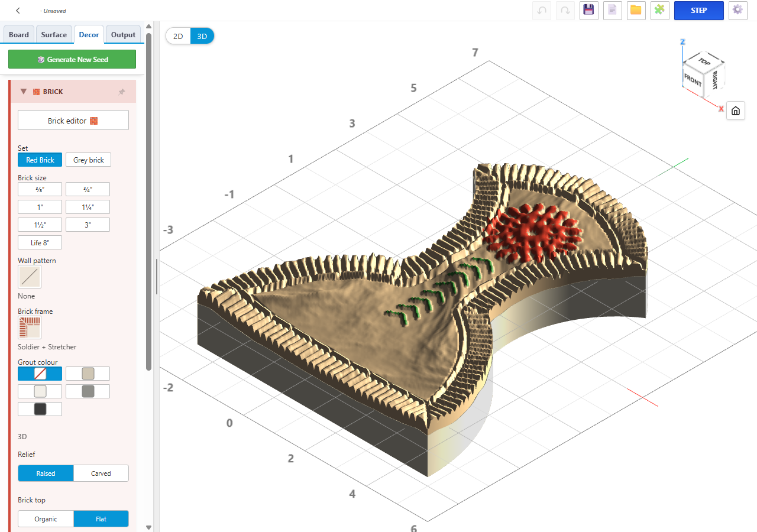This screenshot has height=532, width=757.
Task: Go back using the left chevron arrow
Action: coord(18,11)
